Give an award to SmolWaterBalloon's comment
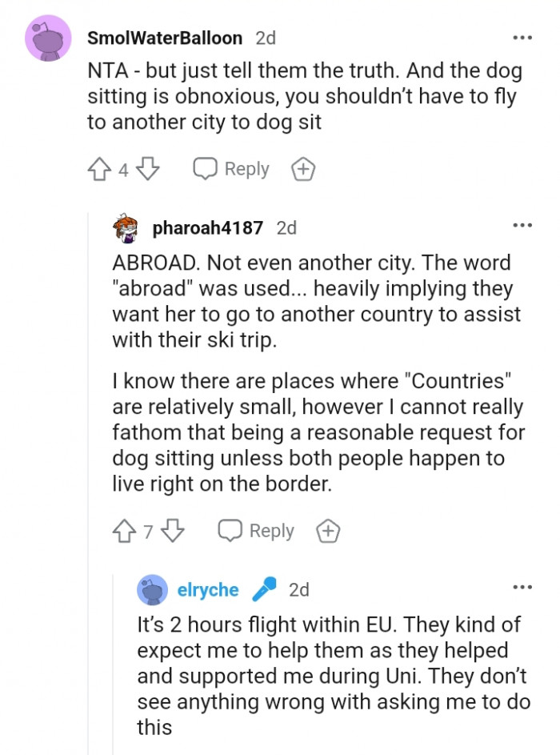The height and width of the screenshot is (755, 560). pyautogui.click(x=303, y=168)
